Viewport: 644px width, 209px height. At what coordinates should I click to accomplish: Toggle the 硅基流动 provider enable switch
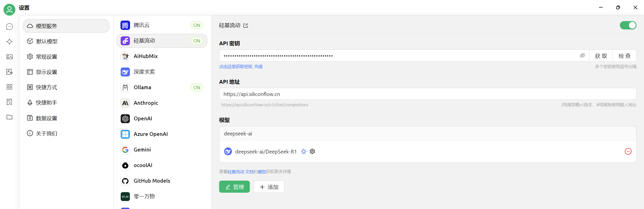point(628,25)
